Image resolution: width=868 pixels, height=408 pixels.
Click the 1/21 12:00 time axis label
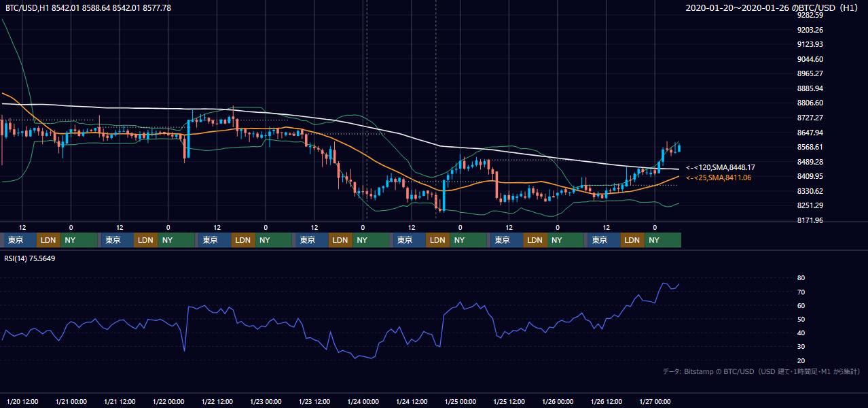coord(120,401)
